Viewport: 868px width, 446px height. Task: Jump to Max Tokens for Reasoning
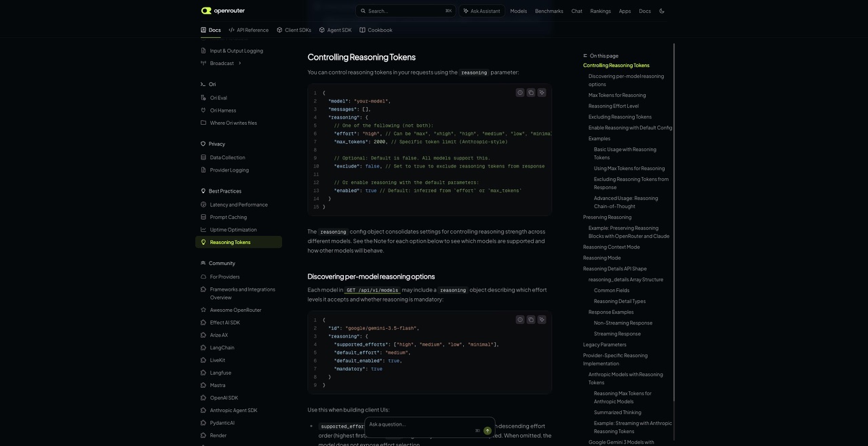pos(617,95)
